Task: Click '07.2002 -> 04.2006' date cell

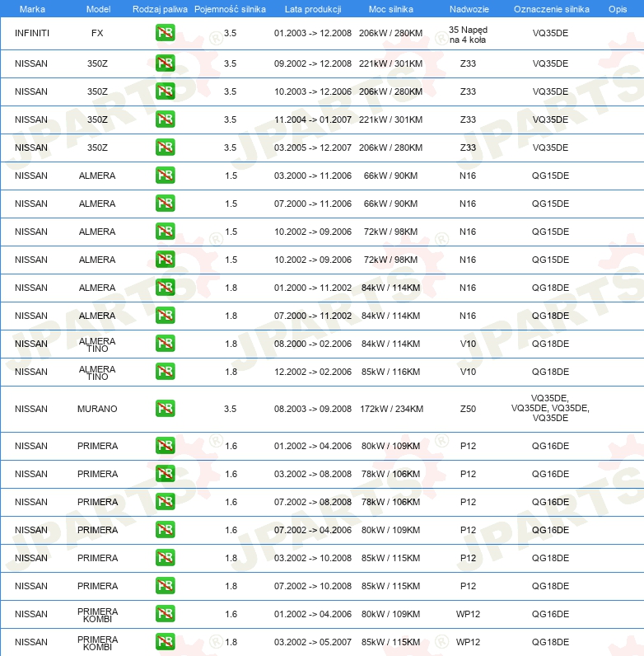Action: [313, 530]
